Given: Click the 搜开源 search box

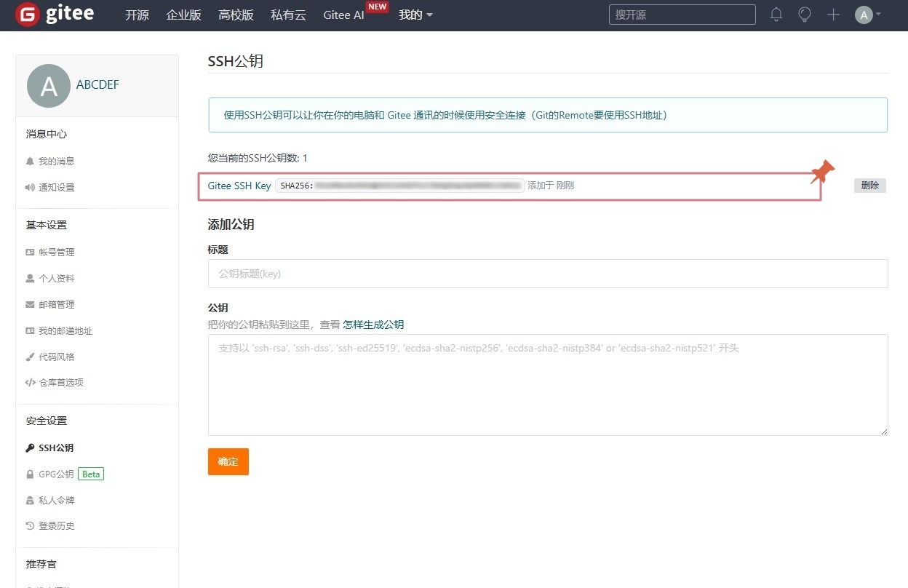Looking at the screenshot, I should coord(682,15).
